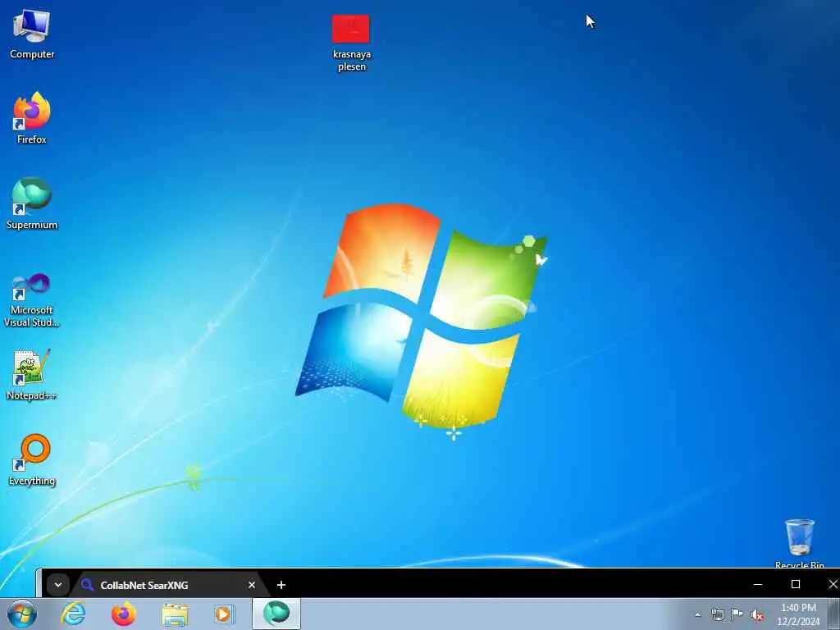Select the Recycle Bin icon
840x630 pixels.
[x=799, y=542]
